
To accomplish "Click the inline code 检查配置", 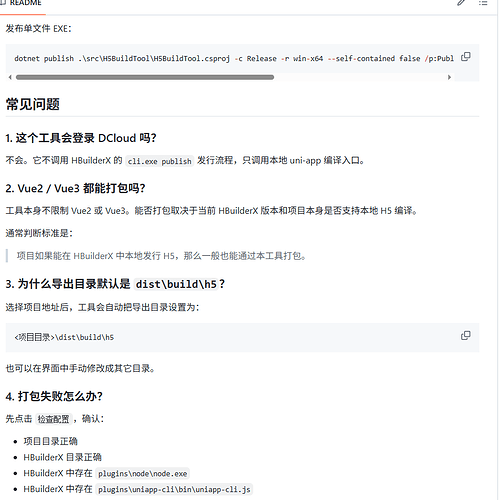I will (x=53, y=419).
